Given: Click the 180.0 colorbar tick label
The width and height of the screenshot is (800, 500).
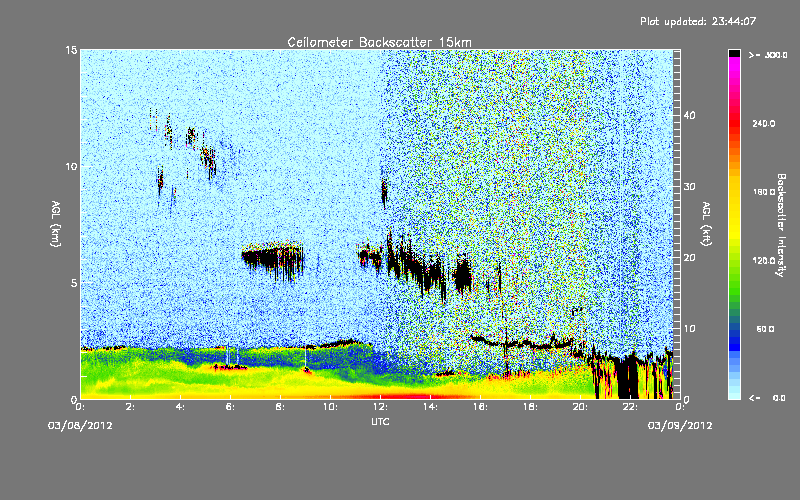Looking at the screenshot, I should tap(764, 192).
